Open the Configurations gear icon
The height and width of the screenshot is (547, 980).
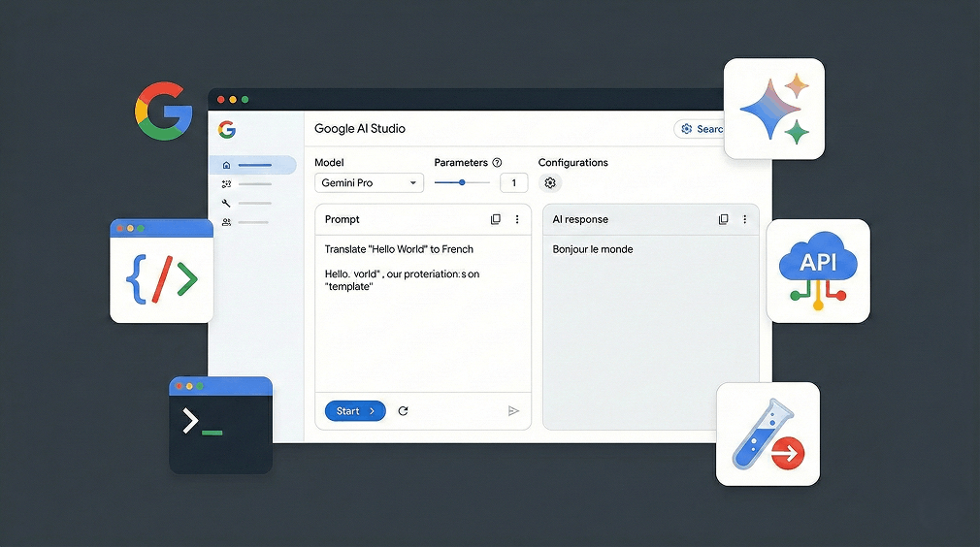pyautogui.click(x=550, y=183)
